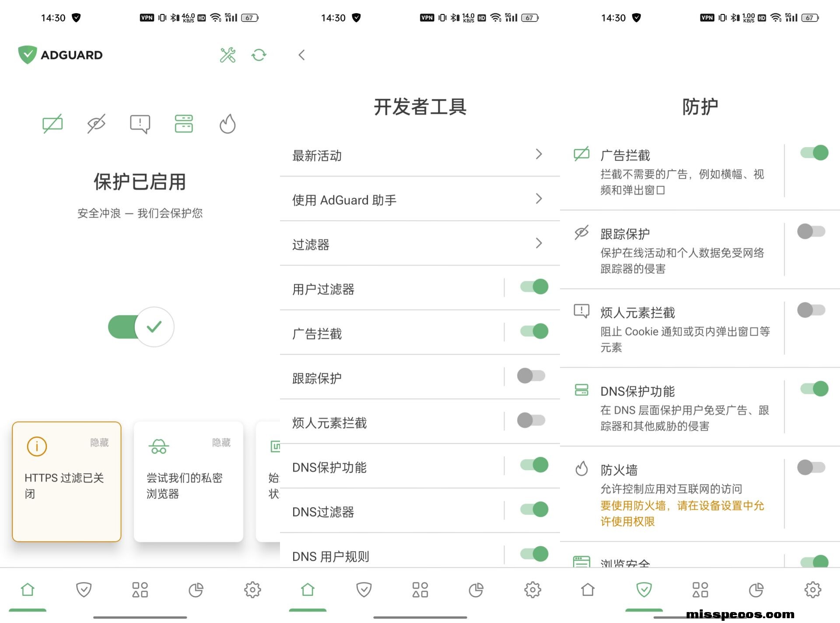This screenshot has width=840, height=623.
Task: Tap AdGuard shield logo
Action: 28,55
